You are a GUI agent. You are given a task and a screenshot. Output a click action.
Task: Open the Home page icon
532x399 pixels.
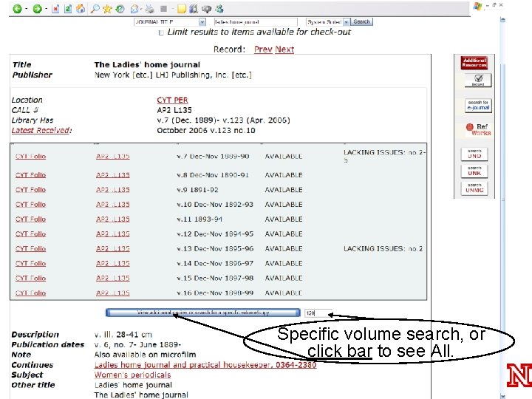click(81, 9)
